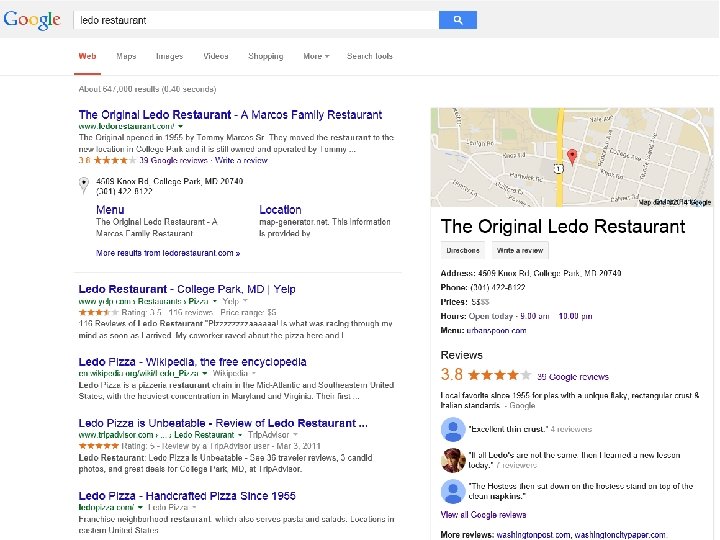Open the "39 Google reviews" link in first result
The image size is (720, 540).
click(174, 160)
